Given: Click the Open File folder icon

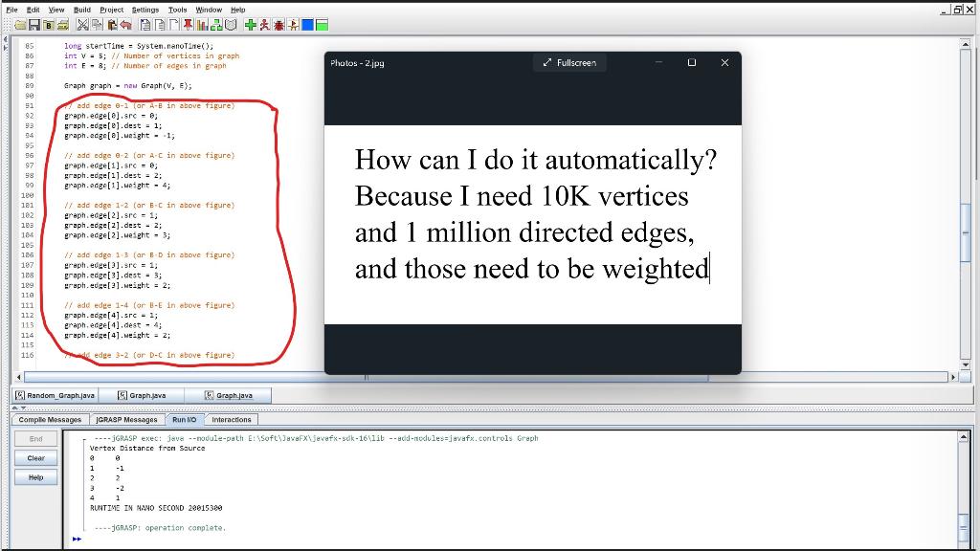Looking at the screenshot, I should coord(20,25).
